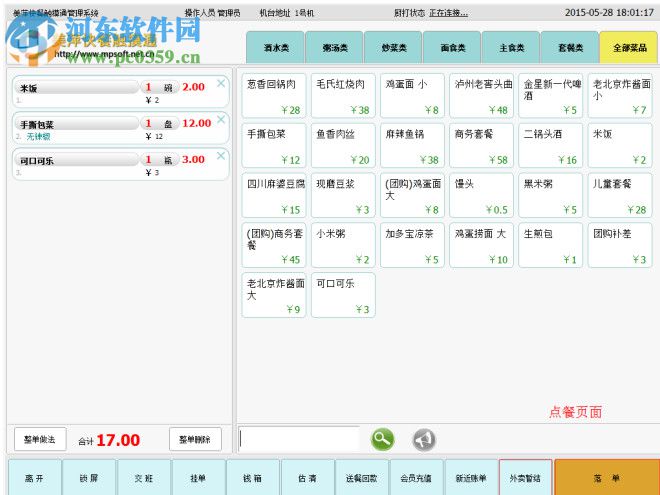Click the 离开 button
Image resolution: width=660 pixels, height=495 pixels.
[35, 478]
